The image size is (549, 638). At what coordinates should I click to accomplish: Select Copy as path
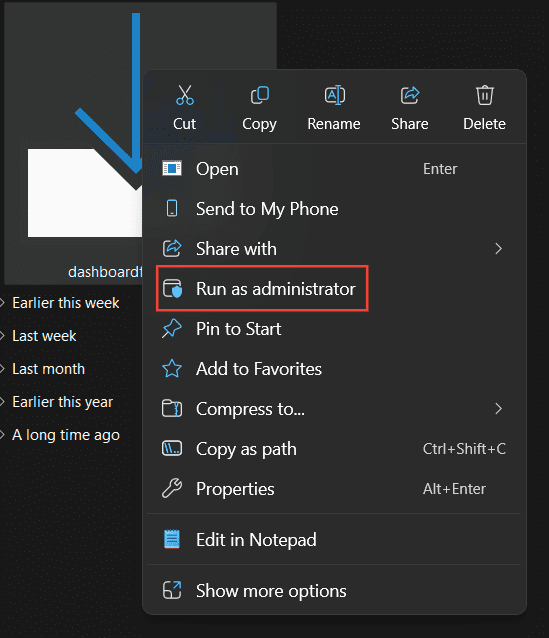click(334, 448)
